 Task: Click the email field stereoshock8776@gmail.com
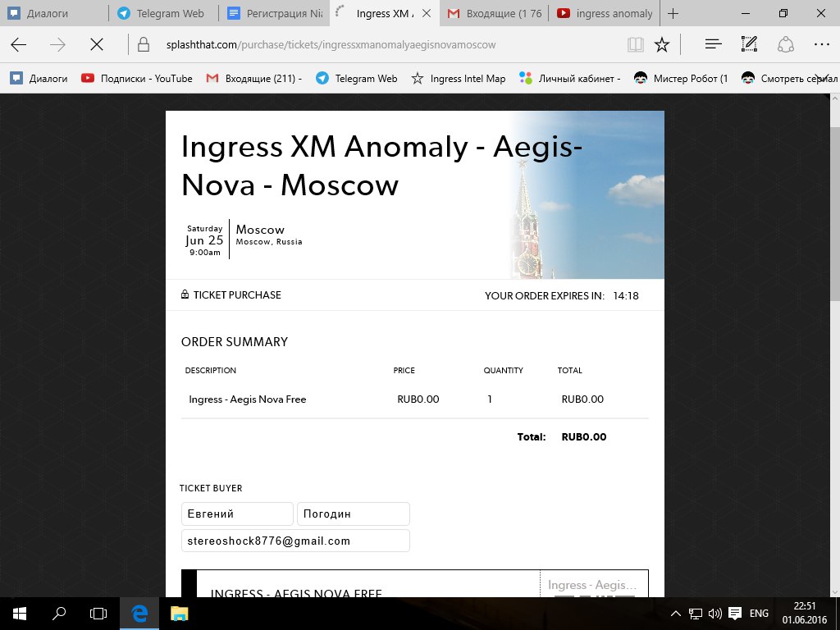295,541
